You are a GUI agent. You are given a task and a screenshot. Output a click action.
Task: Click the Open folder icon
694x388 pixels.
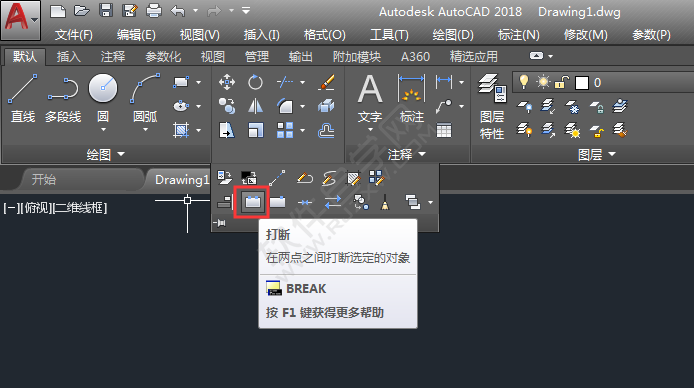pos(81,11)
